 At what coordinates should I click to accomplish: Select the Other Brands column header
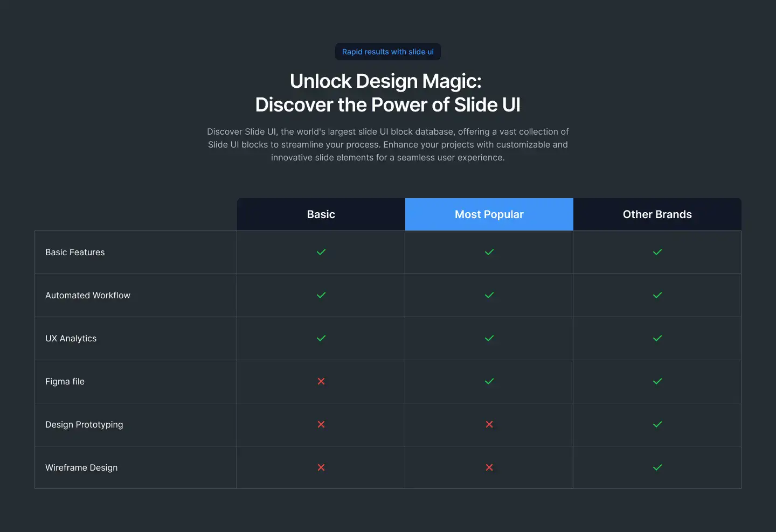coord(657,214)
